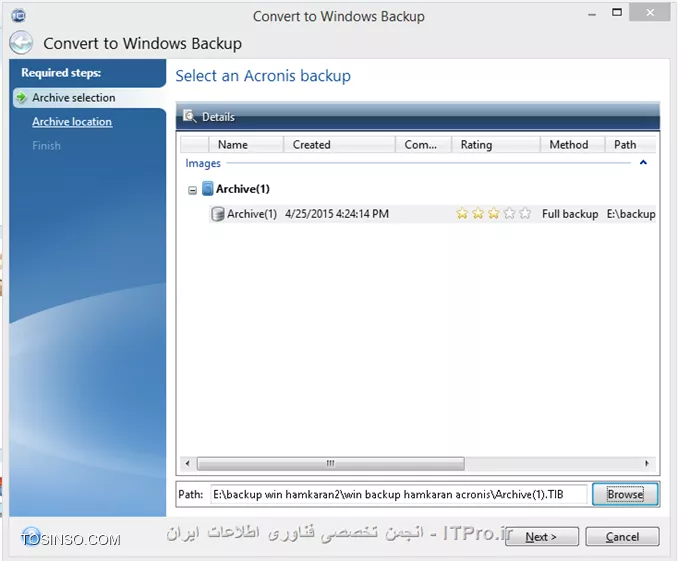Screen dimensions: 678x561
Task: Click the blue Archive(1) group icon
Action: 208,189
